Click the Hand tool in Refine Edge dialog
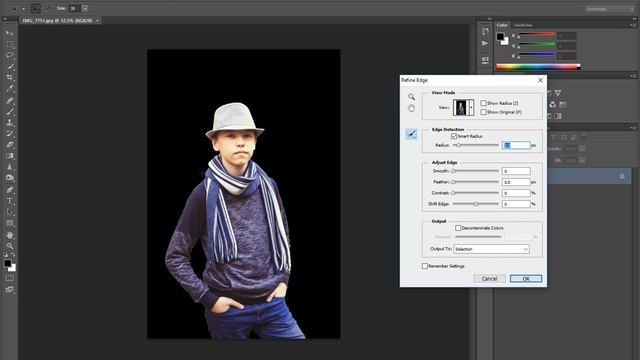Viewport: 640px width, 360px height. [x=411, y=108]
